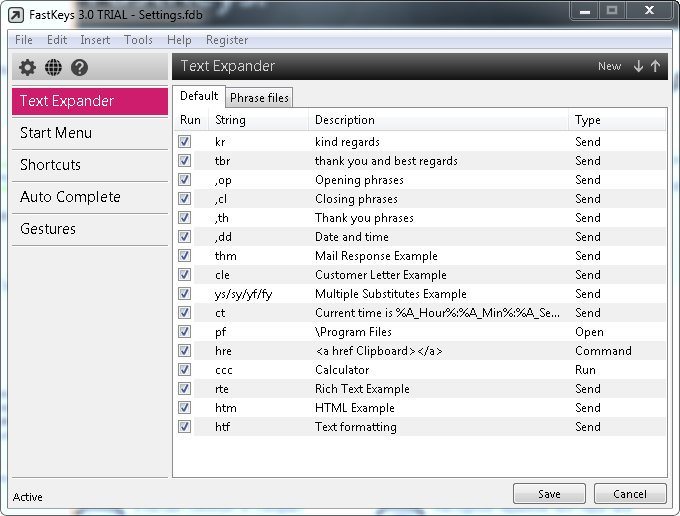Click the globe language icon
This screenshot has width=680, height=516.
[53, 68]
